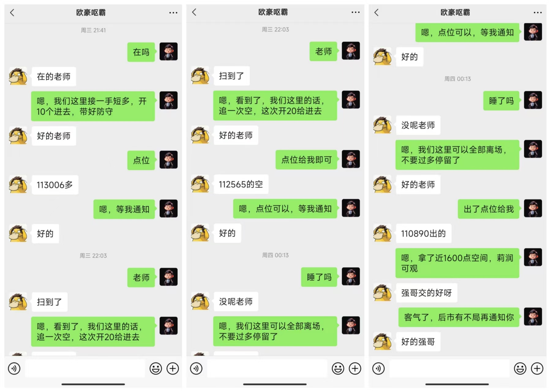Tap the duck avatar beside "113006多"
The image size is (551, 392).
pyautogui.click(x=18, y=184)
